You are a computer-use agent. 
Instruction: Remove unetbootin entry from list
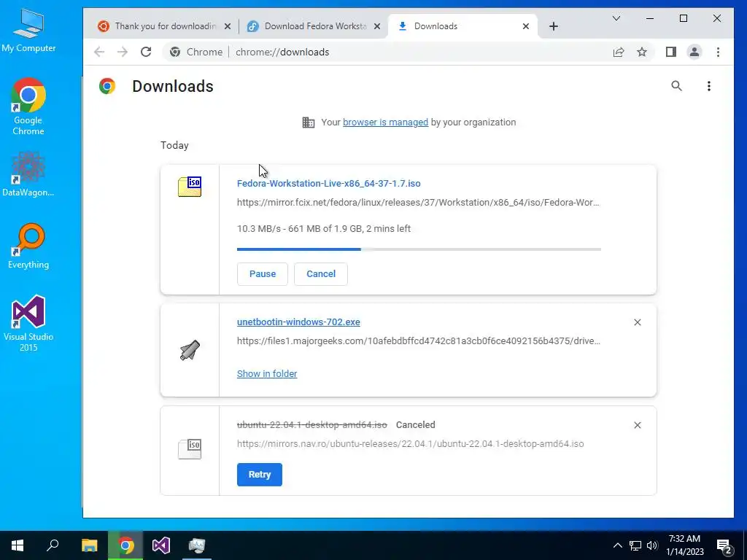(x=638, y=322)
